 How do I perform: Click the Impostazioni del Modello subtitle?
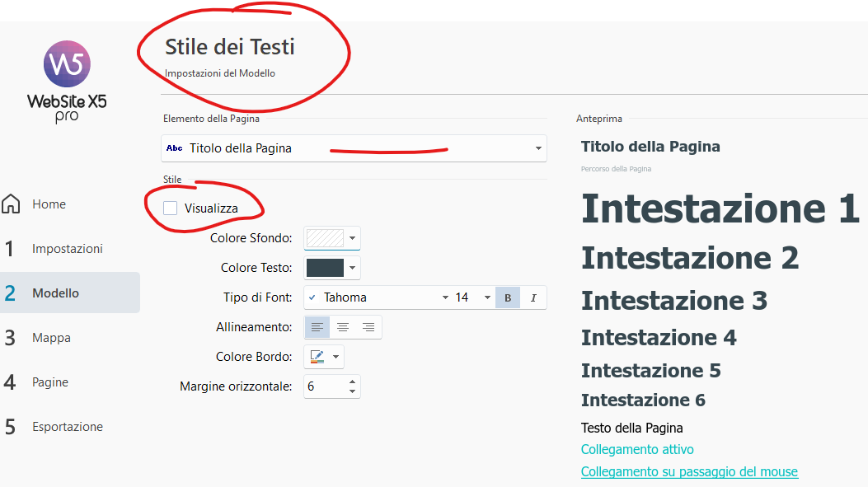tap(220, 73)
